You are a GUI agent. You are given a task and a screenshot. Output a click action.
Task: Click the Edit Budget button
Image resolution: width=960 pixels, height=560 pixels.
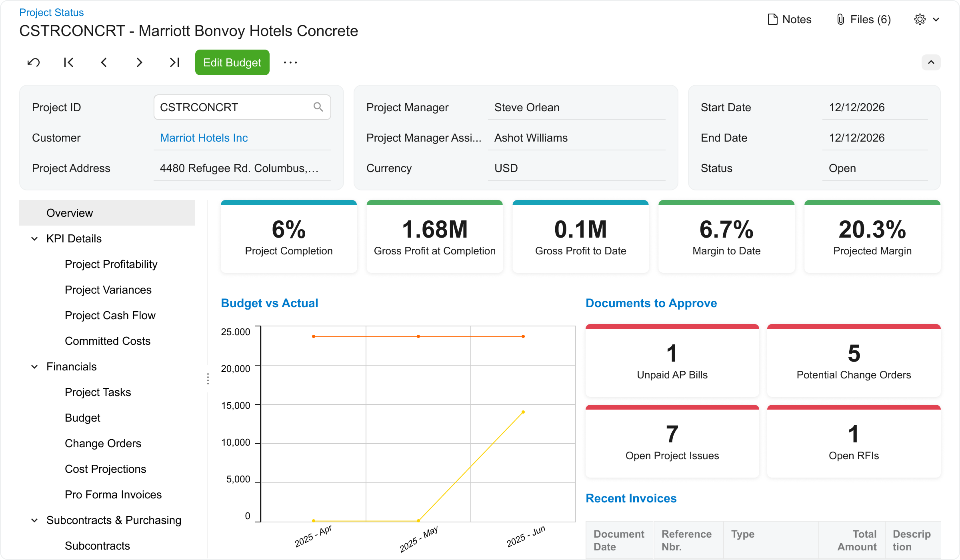coord(232,62)
